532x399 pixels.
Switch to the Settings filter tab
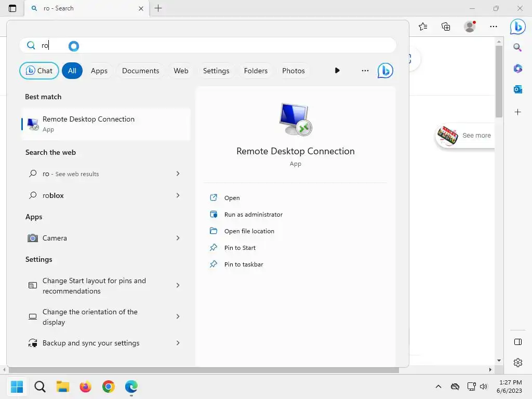(x=216, y=71)
